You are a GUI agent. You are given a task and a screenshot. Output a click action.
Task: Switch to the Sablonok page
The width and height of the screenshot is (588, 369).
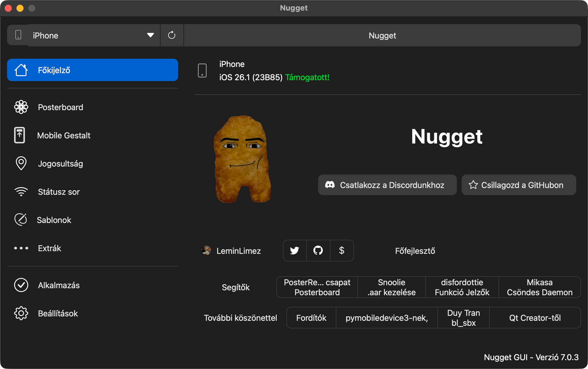[x=54, y=220]
